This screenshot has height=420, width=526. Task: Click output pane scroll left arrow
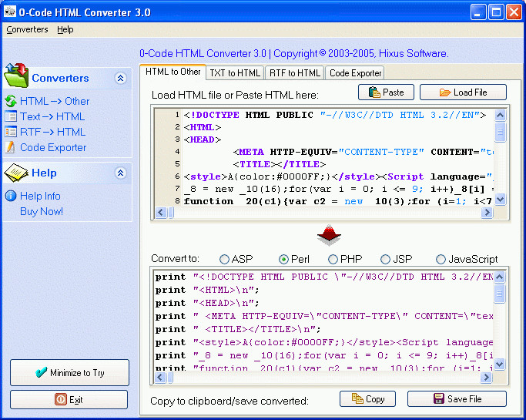pyautogui.click(x=159, y=378)
